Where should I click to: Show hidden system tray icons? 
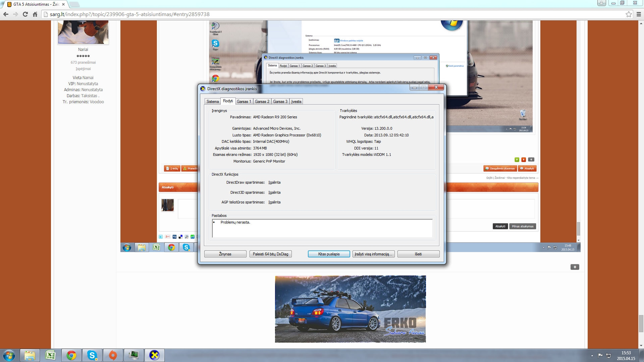coord(592,356)
